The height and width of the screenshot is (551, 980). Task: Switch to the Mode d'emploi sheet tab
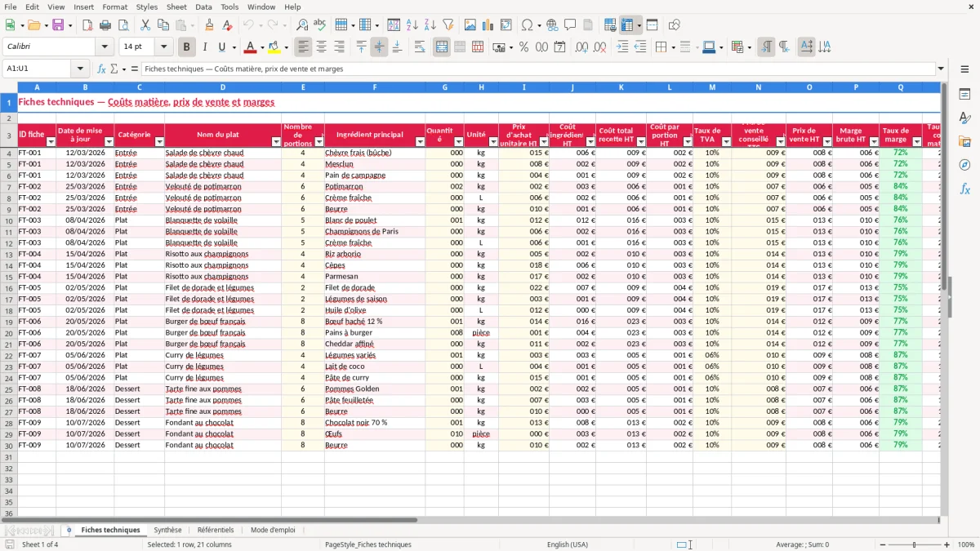273,530
